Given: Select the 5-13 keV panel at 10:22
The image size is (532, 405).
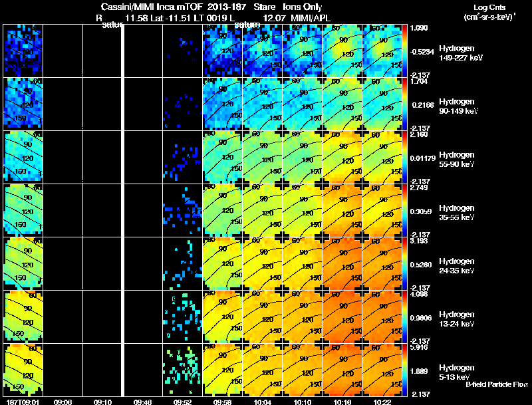Looking at the screenshot, I should click(x=382, y=370).
